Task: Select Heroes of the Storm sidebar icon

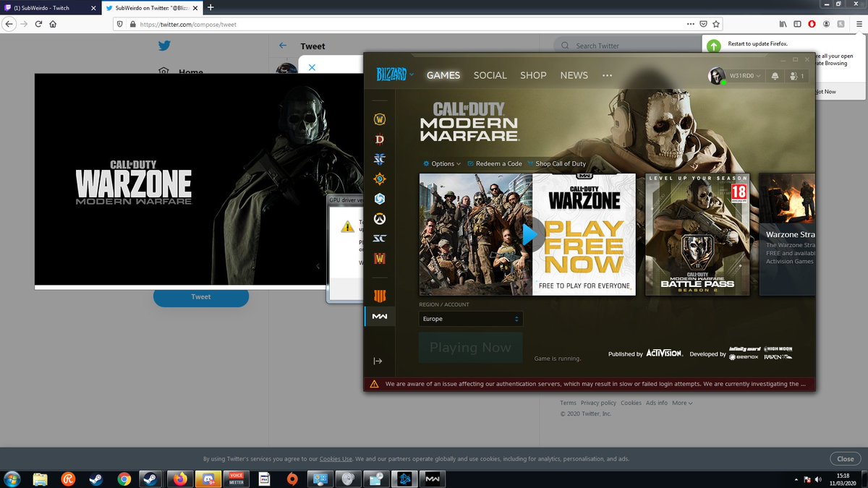Action: 380,198
